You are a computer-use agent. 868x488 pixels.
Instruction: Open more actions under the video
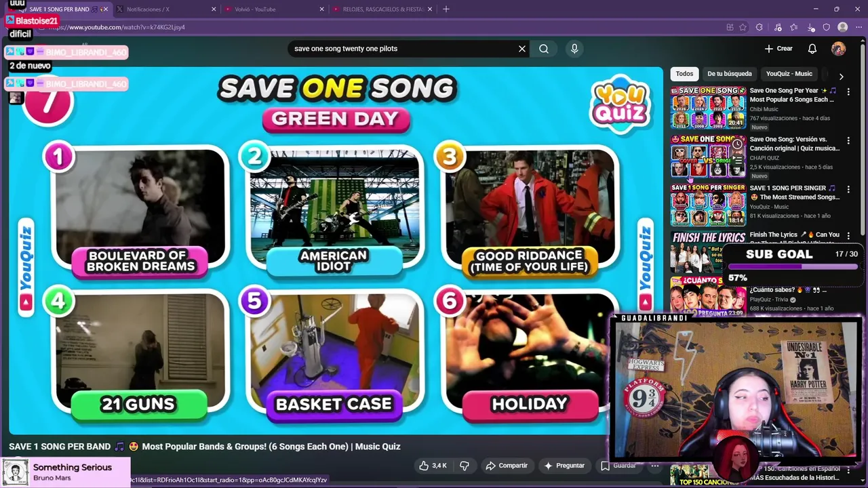(655, 466)
